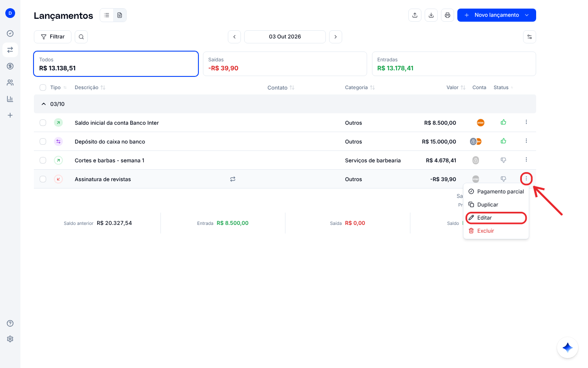The width and height of the screenshot is (588, 368).
Task: Open the column display settings sliders icon
Action: [530, 37]
